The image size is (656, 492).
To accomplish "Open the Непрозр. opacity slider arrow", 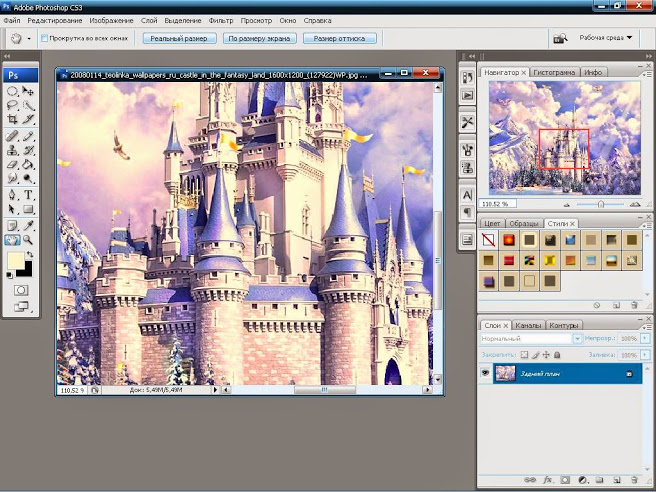I will (646, 338).
